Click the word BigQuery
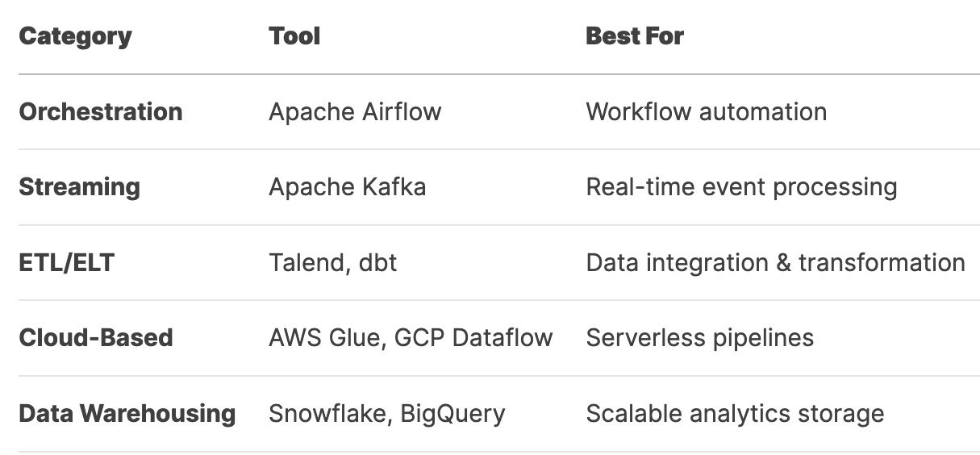Screen dimensions: 980x455 [453, 414]
